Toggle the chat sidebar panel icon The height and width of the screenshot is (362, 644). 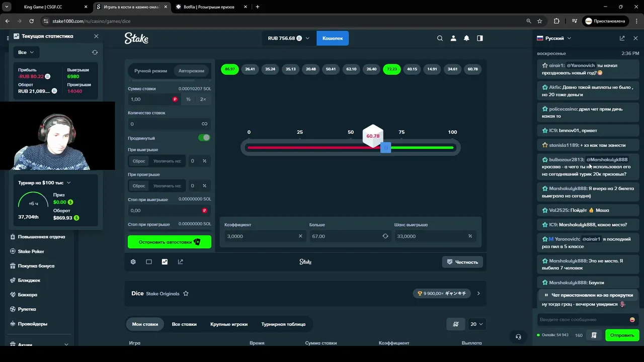tap(480, 38)
